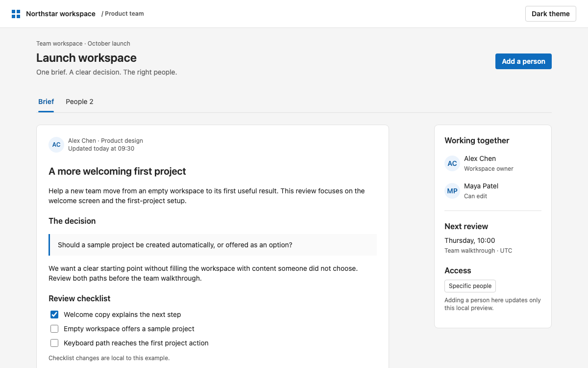Open the People 2 tab

[79, 102]
